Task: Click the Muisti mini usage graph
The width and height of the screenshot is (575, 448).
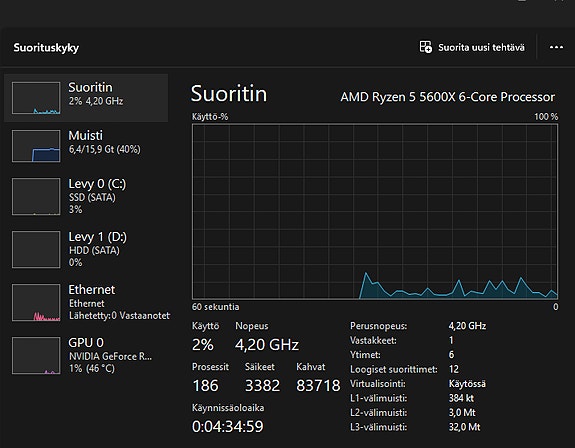Action: [x=36, y=146]
